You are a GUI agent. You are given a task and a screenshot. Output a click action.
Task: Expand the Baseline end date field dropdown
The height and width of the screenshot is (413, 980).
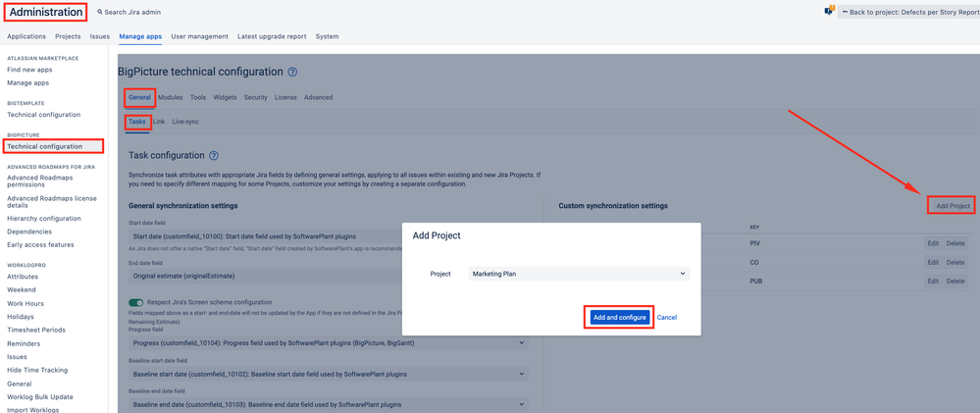point(329,404)
